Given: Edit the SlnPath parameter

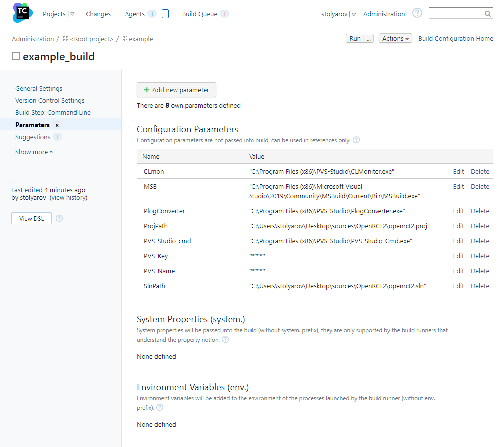Looking at the screenshot, I should coord(458,286).
